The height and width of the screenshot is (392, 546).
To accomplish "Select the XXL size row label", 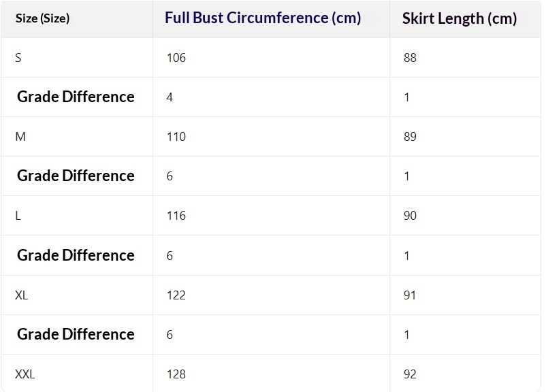I will [25, 374].
